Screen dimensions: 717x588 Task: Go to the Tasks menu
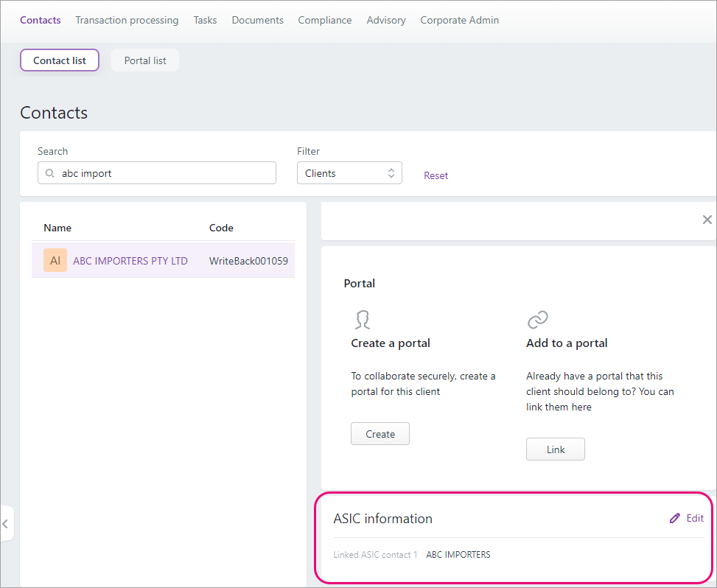[205, 21]
